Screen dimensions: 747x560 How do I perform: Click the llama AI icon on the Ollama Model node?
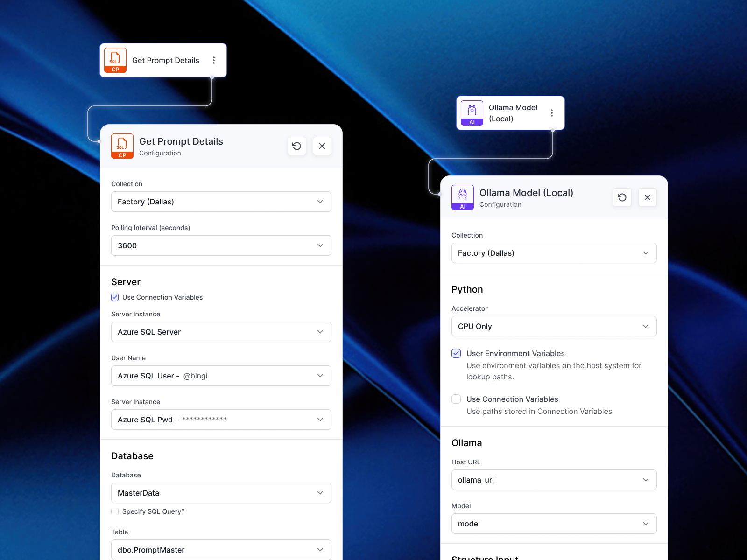point(472,113)
